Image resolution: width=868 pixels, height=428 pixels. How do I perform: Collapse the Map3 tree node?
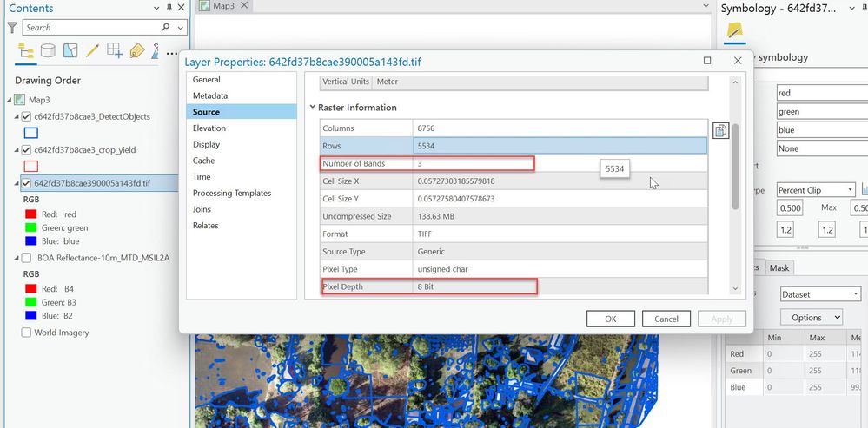[x=9, y=100]
